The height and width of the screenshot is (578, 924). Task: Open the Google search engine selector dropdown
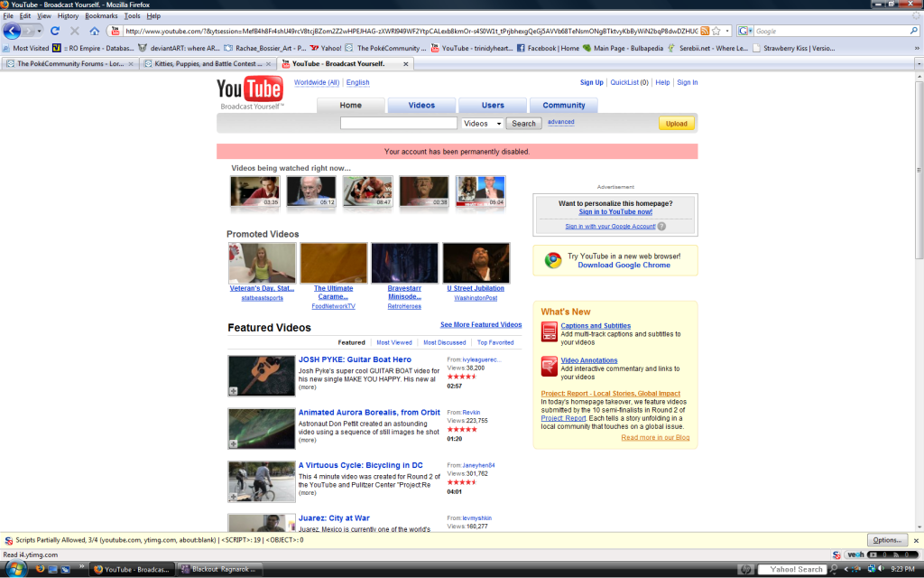[x=746, y=31]
